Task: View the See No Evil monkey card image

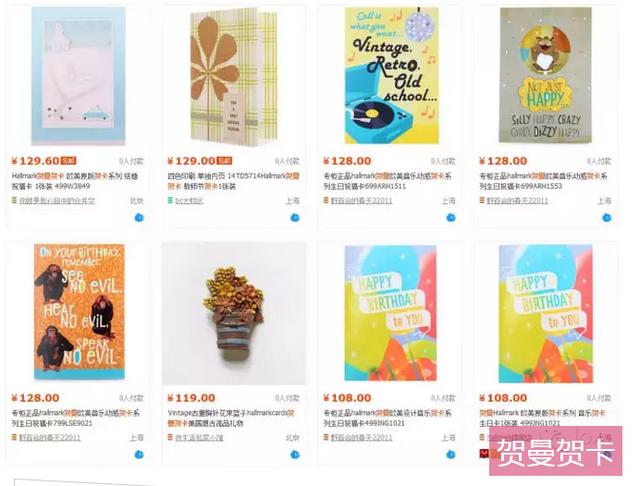Action: tap(79, 312)
